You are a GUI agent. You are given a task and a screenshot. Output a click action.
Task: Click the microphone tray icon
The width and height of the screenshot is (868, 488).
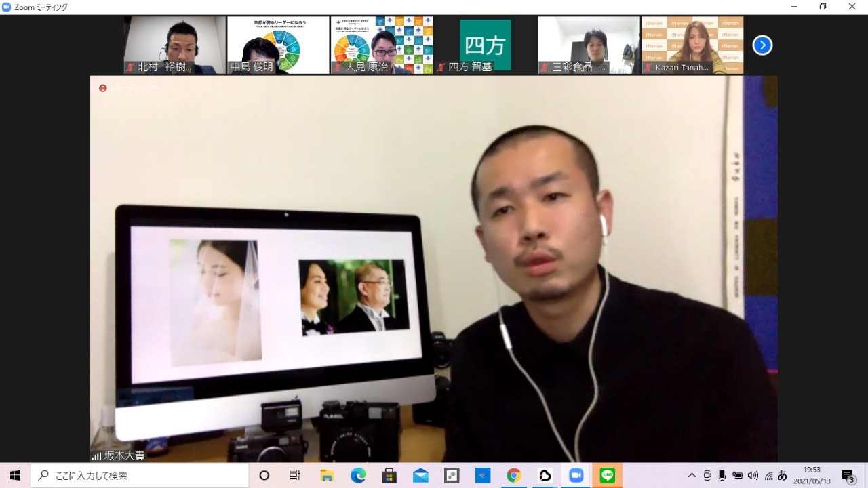(x=722, y=475)
